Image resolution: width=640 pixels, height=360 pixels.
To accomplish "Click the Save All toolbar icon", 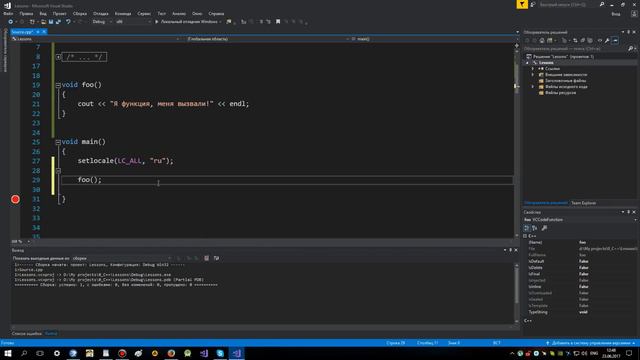I will click(58, 22).
